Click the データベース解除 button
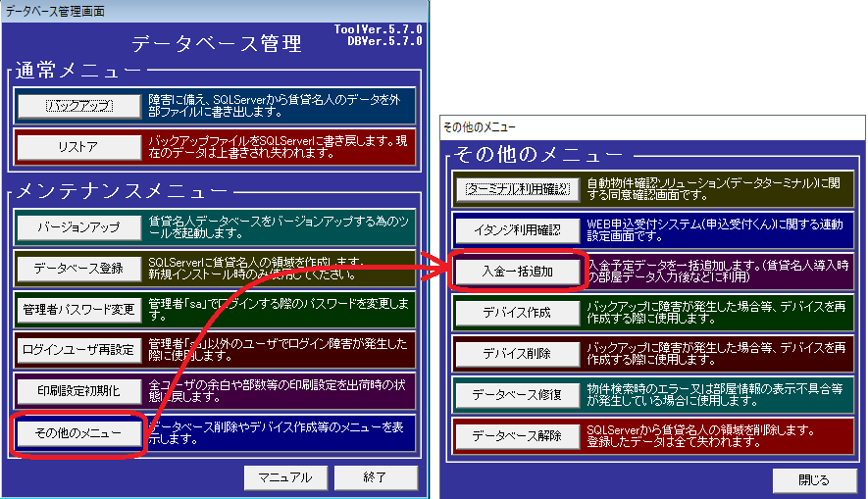 (x=517, y=435)
